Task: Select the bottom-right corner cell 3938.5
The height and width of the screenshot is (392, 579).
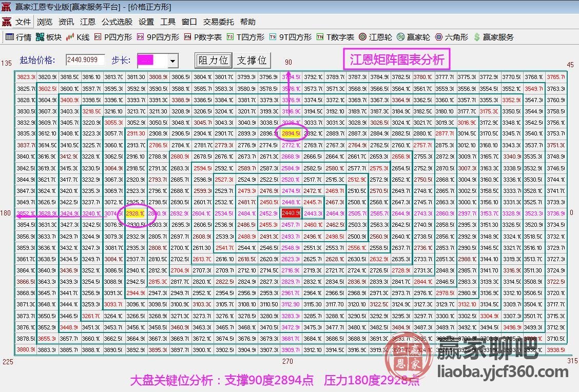Action: [x=556, y=349]
